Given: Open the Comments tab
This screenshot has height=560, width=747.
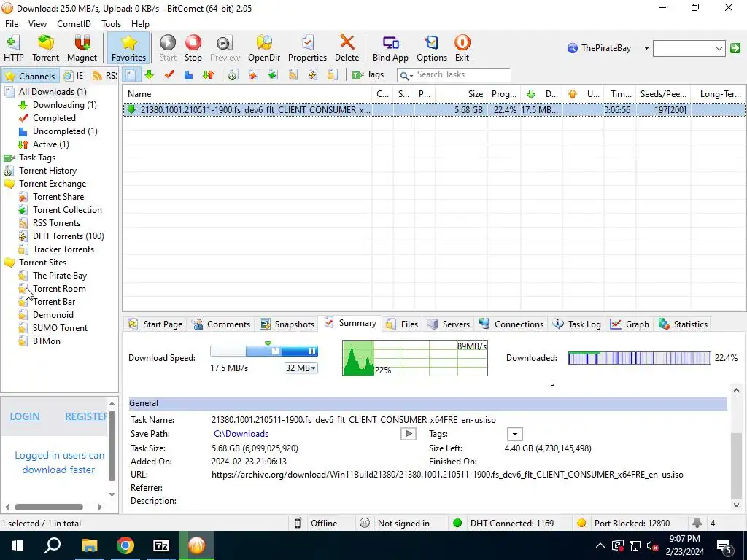Looking at the screenshot, I should pos(221,324).
